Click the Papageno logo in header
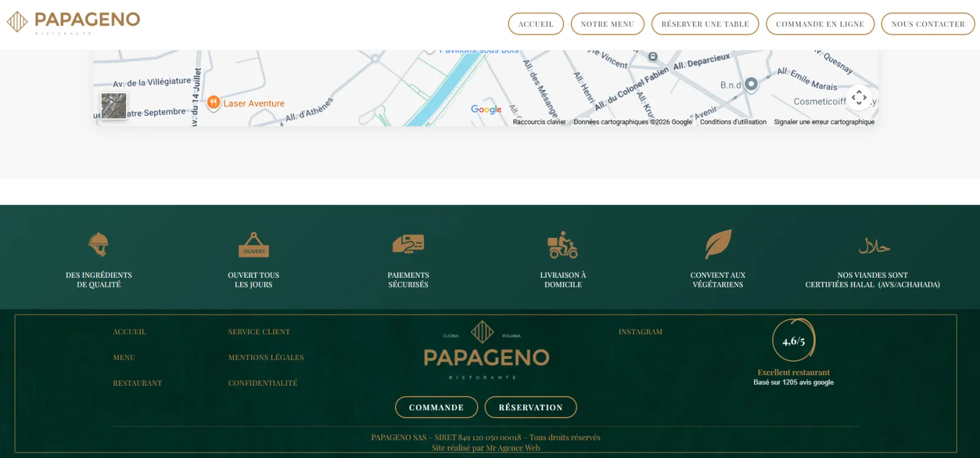 coord(73,23)
